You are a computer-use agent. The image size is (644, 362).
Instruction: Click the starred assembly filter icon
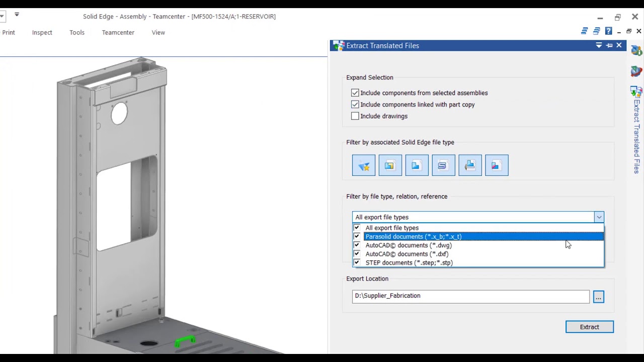click(x=364, y=165)
